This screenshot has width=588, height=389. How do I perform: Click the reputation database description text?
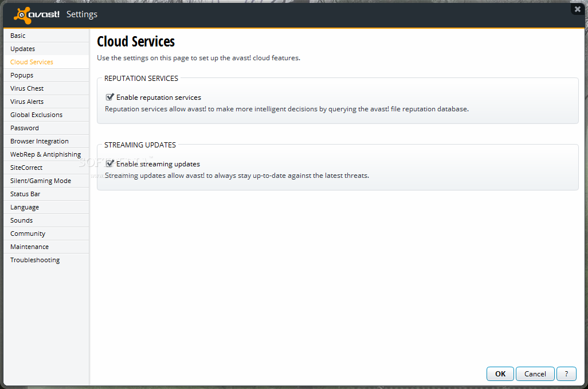pos(287,109)
